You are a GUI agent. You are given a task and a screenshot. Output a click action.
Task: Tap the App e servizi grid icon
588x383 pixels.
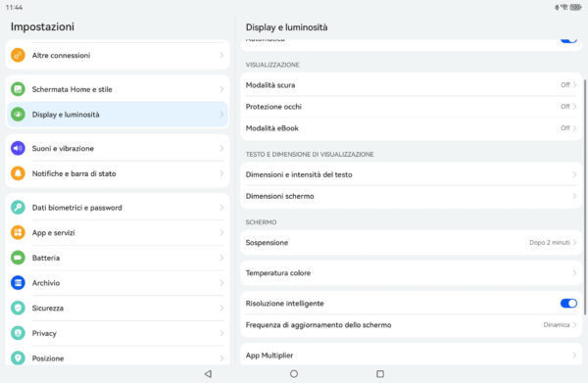[18, 232]
